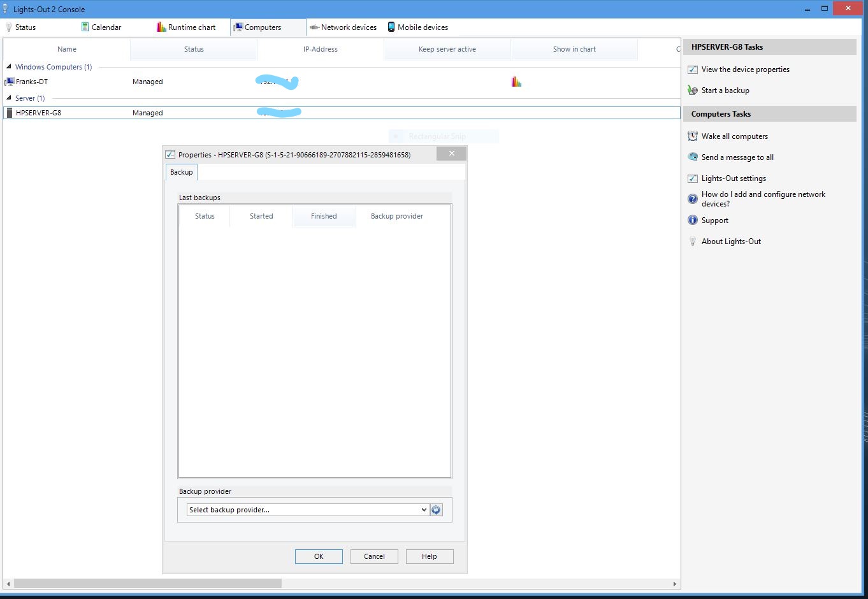868x599 pixels.
Task: Click Wake all computers link
Action: tap(735, 136)
